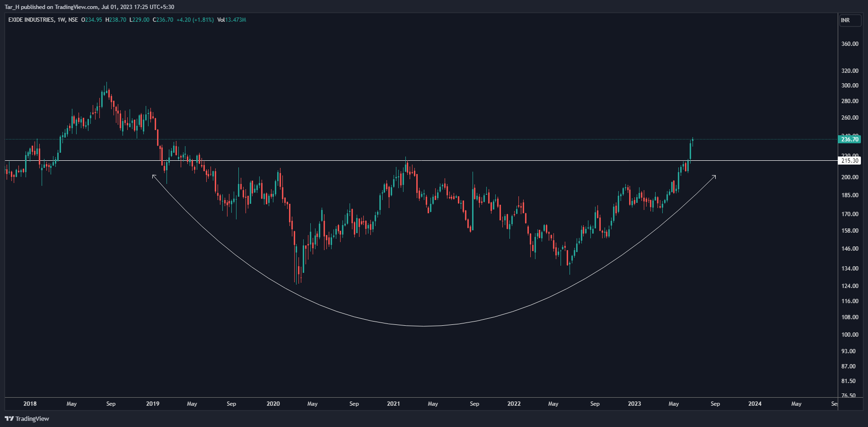Click the 300.00 price scale label

pyautogui.click(x=850, y=86)
